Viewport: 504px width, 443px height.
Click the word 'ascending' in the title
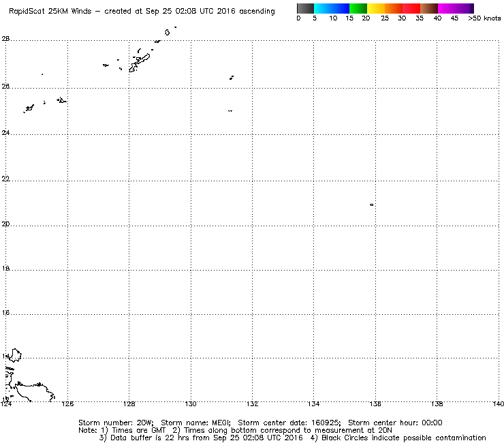[x=257, y=12]
